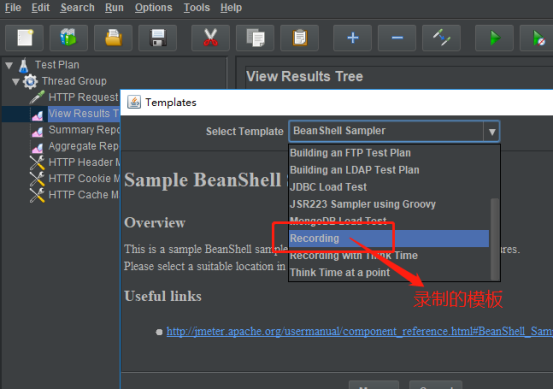Click the Collapse All minus icon
This screenshot has width=554, height=389.
click(x=397, y=38)
